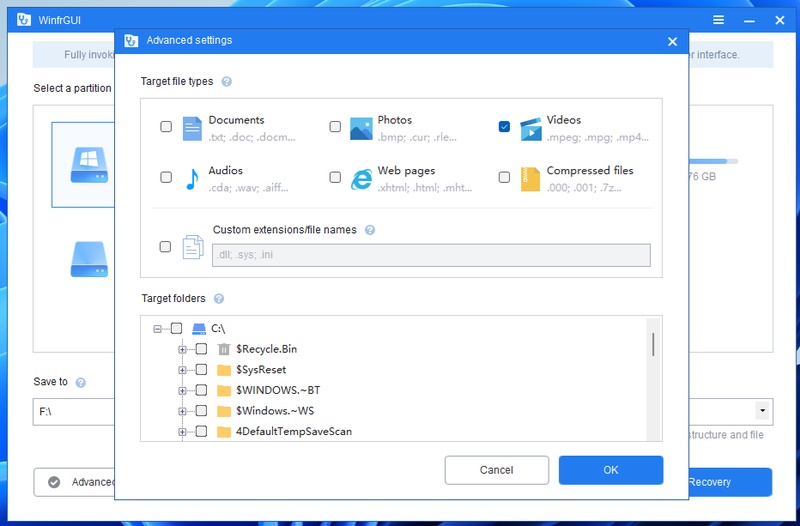The image size is (800, 526).
Task: Check the C:\ root folder checkbox
Action: [177, 328]
